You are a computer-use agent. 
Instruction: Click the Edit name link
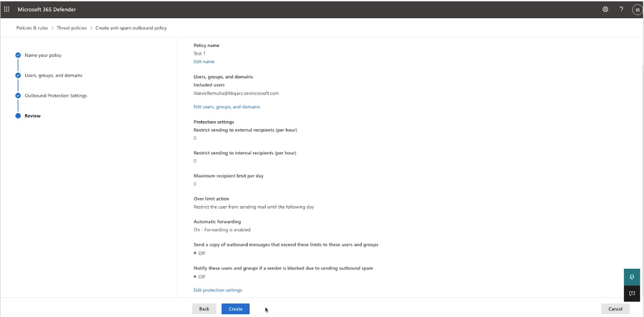[x=204, y=62]
